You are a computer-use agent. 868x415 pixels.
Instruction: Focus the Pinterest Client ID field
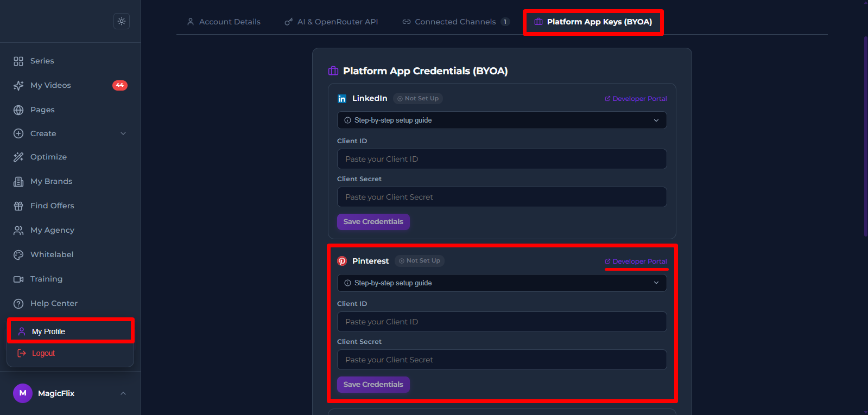click(x=502, y=322)
